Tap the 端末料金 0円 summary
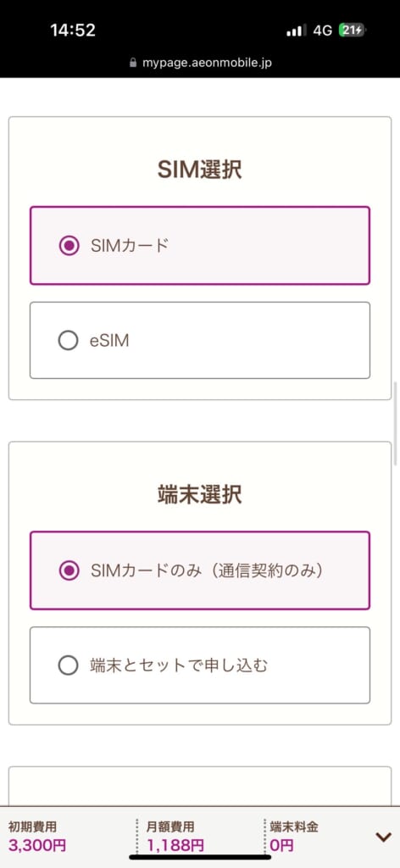The width and height of the screenshot is (400, 868). [x=294, y=837]
